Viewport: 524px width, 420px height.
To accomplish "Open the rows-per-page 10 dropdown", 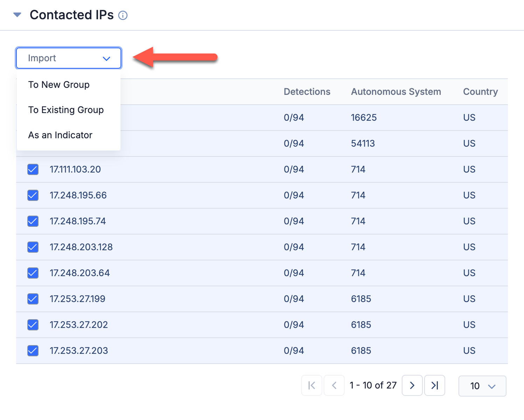I will pyautogui.click(x=482, y=386).
